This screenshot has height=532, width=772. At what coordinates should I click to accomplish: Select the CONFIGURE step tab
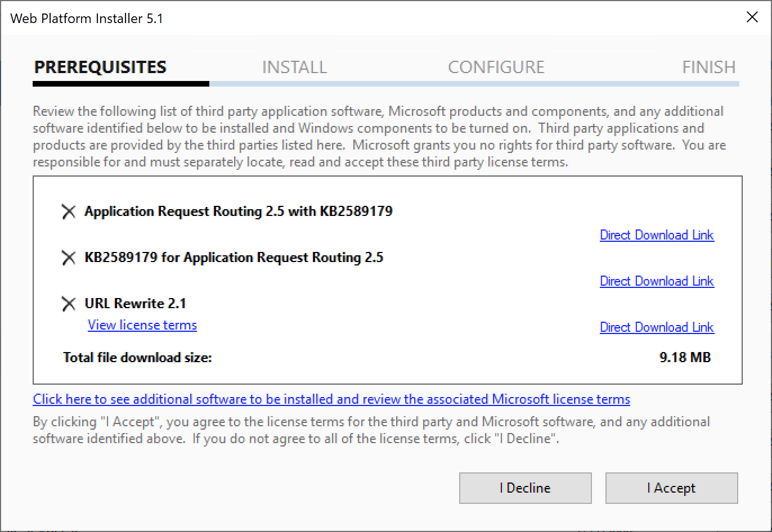[x=496, y=67]
